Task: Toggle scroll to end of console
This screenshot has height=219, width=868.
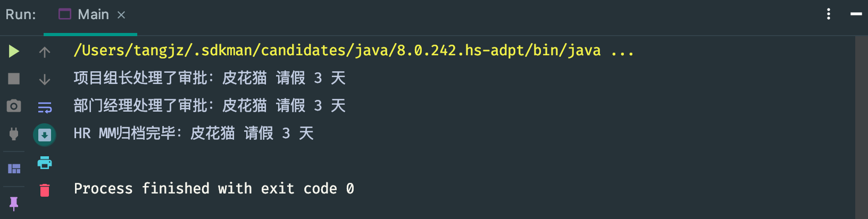Action: click(45, 134)
